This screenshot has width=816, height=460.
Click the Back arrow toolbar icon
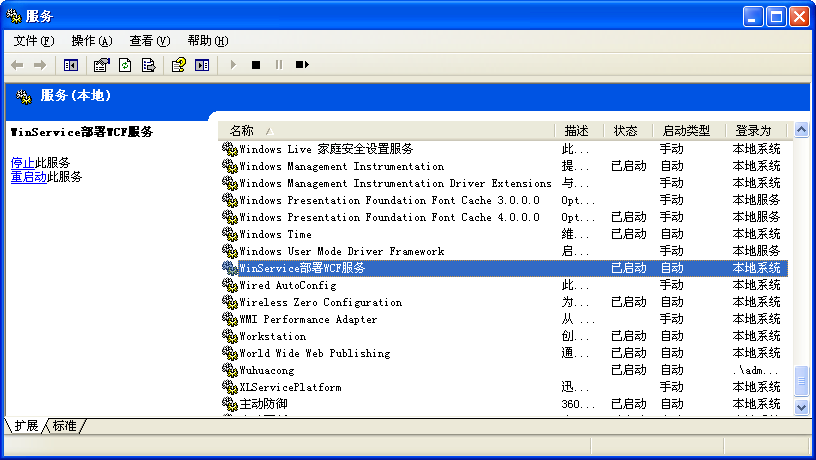[17, 65]
